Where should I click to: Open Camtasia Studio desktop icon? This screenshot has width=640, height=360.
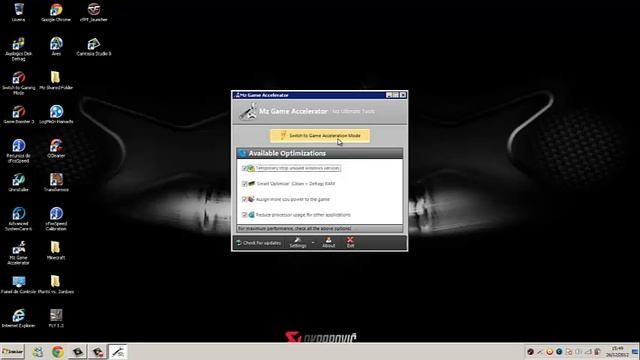click(x=94, y=47)
